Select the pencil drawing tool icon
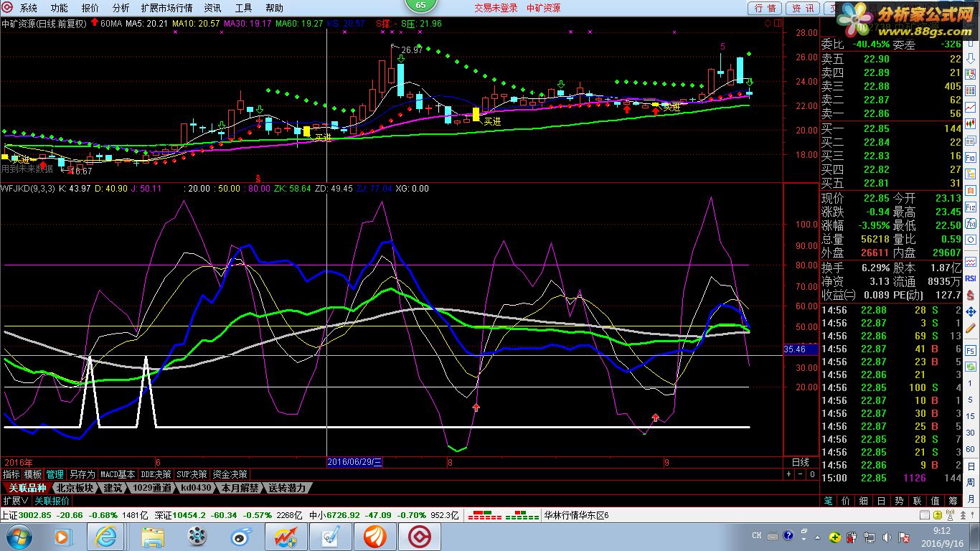980x551 pixels. [971, 328]
